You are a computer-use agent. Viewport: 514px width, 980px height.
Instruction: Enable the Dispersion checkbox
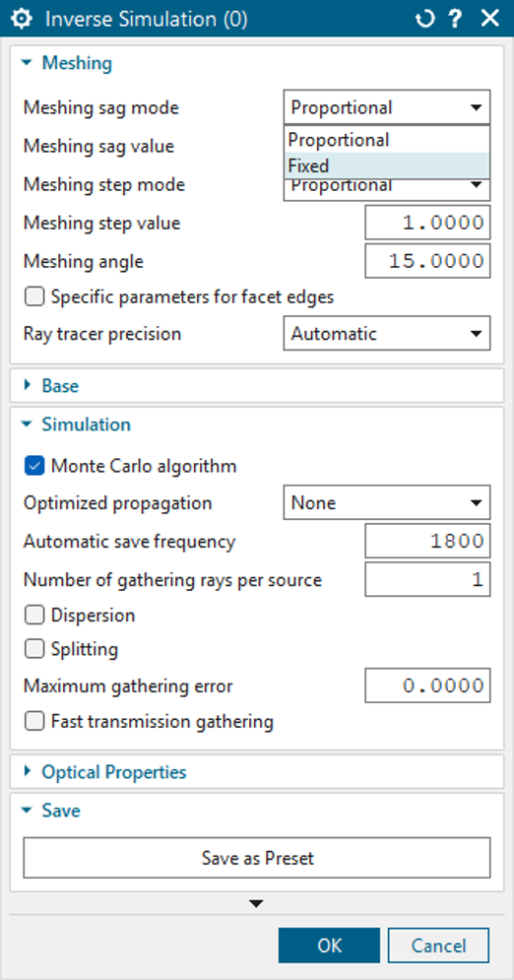pos(34,615)
